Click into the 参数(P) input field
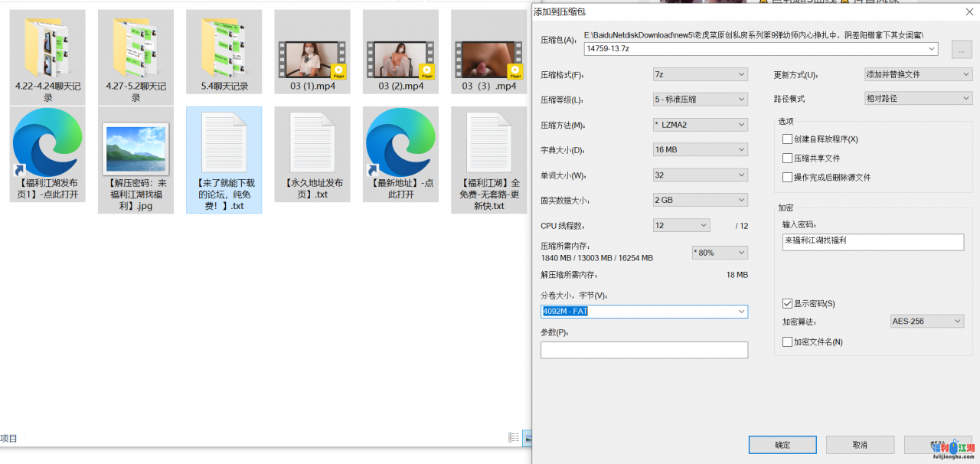Viewport: 980px width, 464px height. 644,350
